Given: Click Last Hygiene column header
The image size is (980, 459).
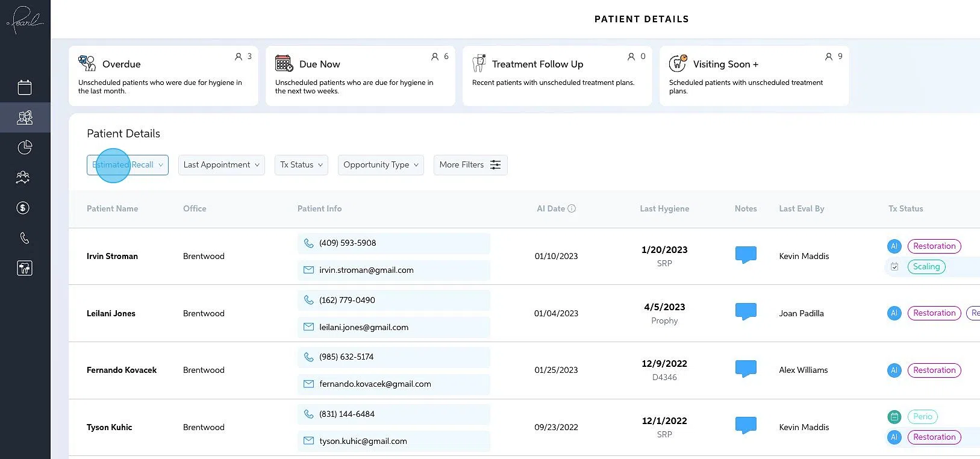Looking at the screenshot, I should 664,209.
